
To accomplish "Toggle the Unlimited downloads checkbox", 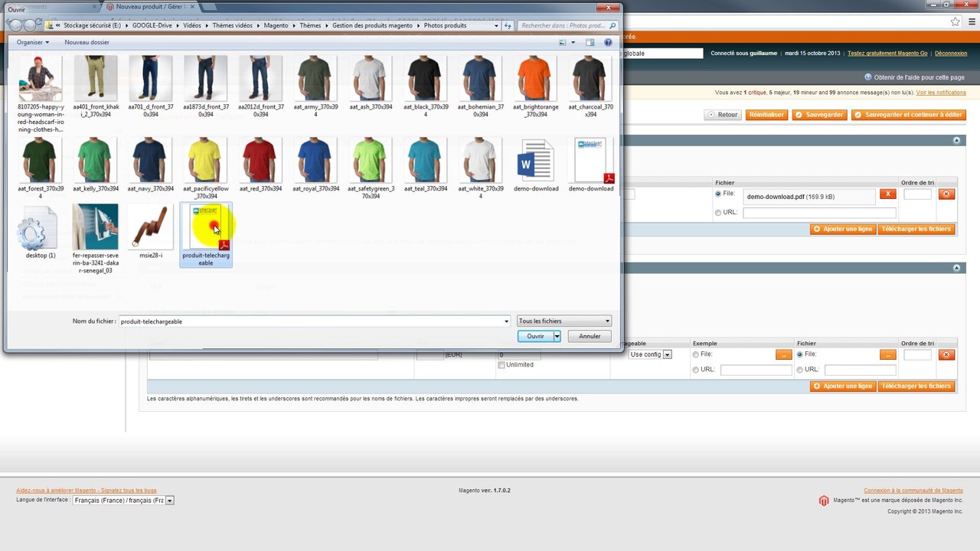I will pos(501,365).
